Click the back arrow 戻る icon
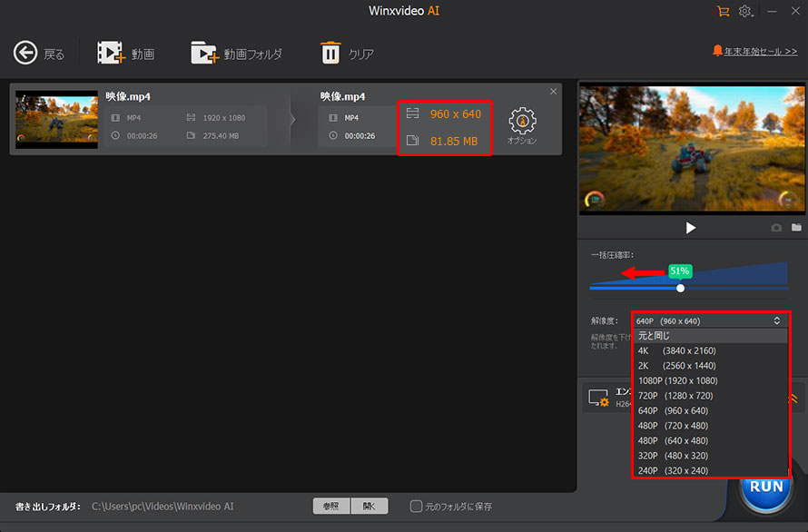The height and width of the screenshot is (532, 808). [x=25, y=54]
